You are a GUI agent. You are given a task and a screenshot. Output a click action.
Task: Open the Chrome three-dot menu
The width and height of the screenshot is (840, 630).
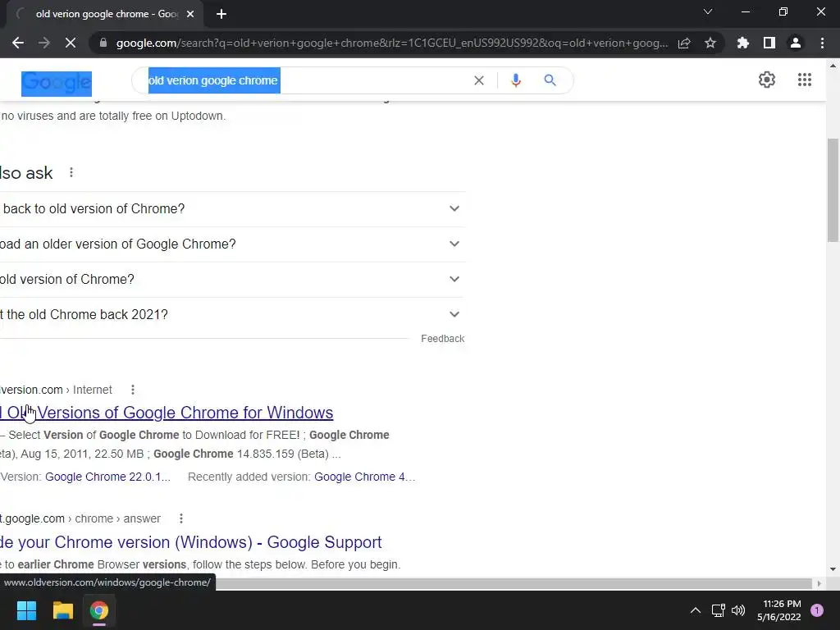point(822,43)
